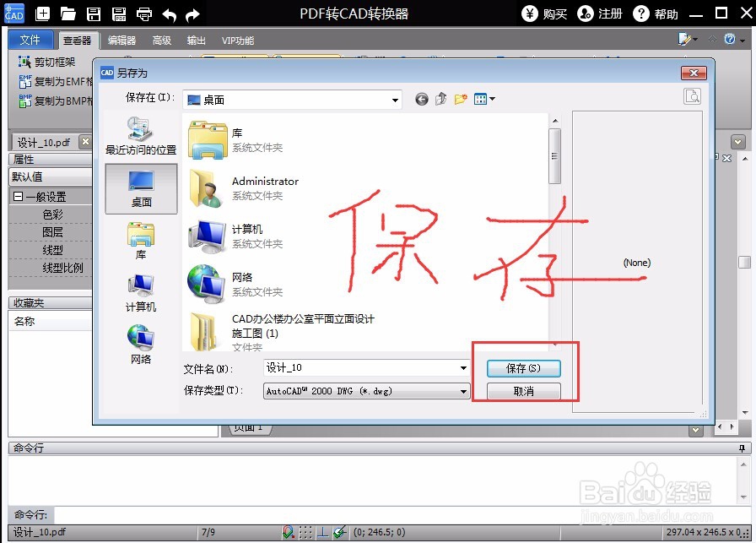This screenshot has height=543, width=756.
Task: Click the Print icon in the top toolbar
Action: [143, 13]
